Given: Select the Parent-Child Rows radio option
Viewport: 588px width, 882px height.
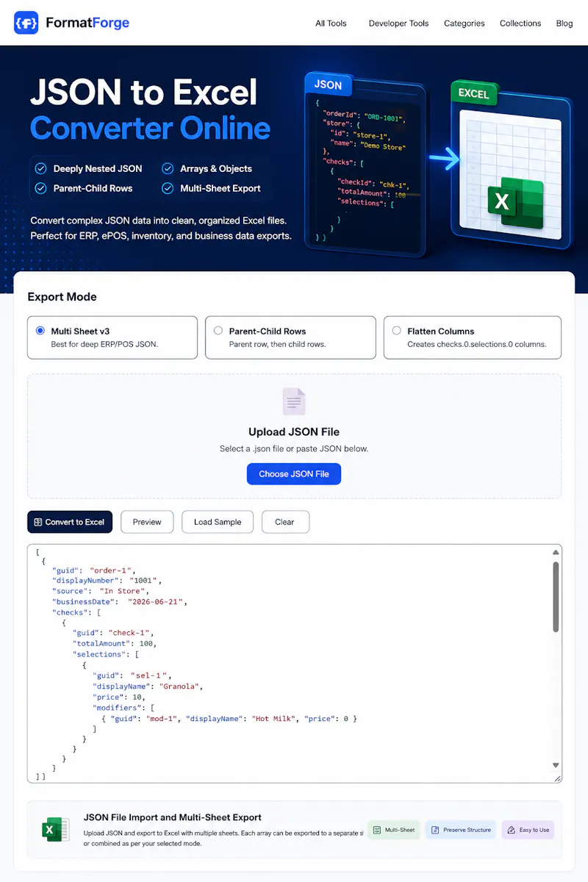Looking at the screenshot, I should [218, 331].
